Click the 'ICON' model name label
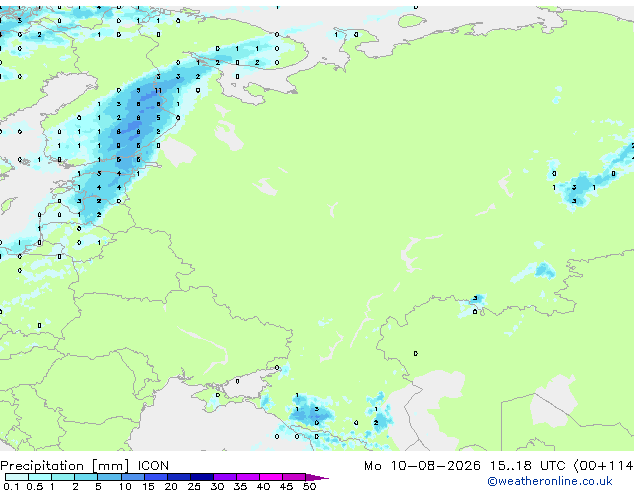 (153, 466)
